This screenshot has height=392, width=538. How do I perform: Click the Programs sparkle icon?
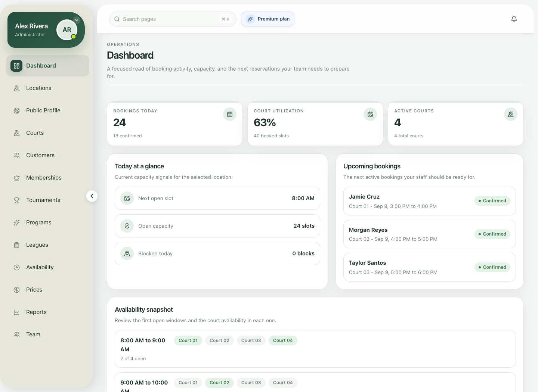[16, 223]
